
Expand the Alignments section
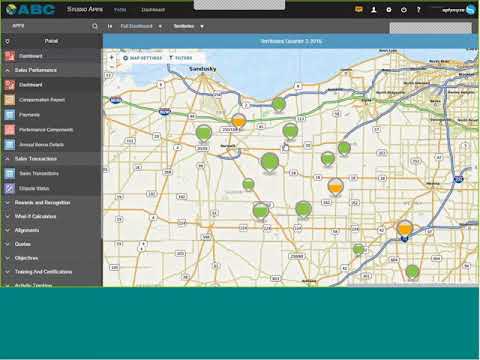[x=7, y=230]
